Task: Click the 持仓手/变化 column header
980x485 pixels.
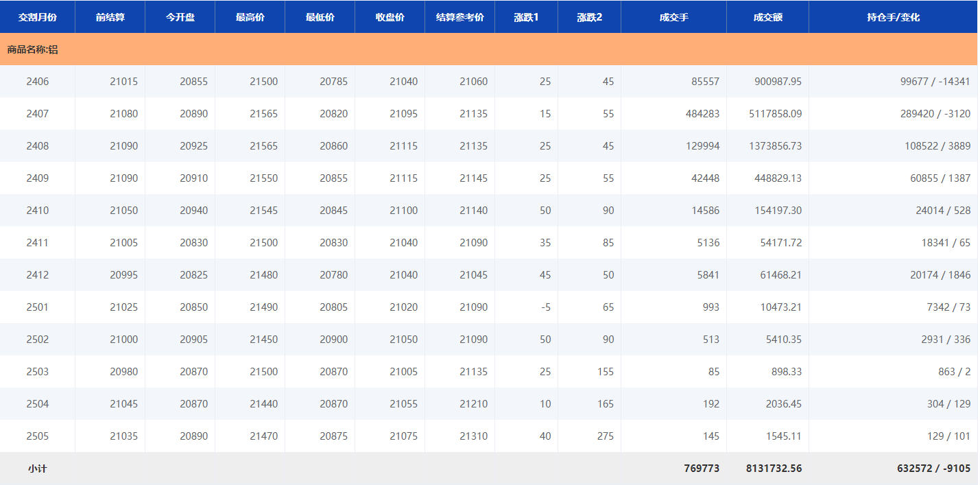Action: tap(893, 17)
